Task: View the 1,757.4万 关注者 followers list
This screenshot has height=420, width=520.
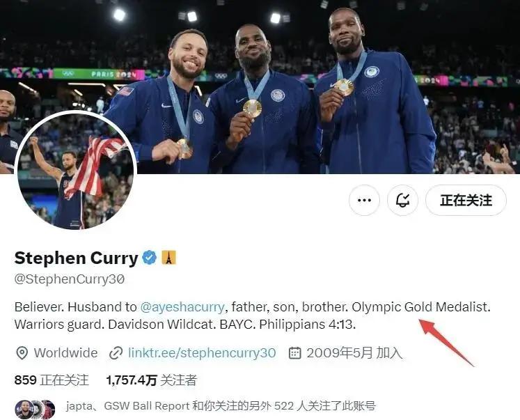Action: (152, 380)
